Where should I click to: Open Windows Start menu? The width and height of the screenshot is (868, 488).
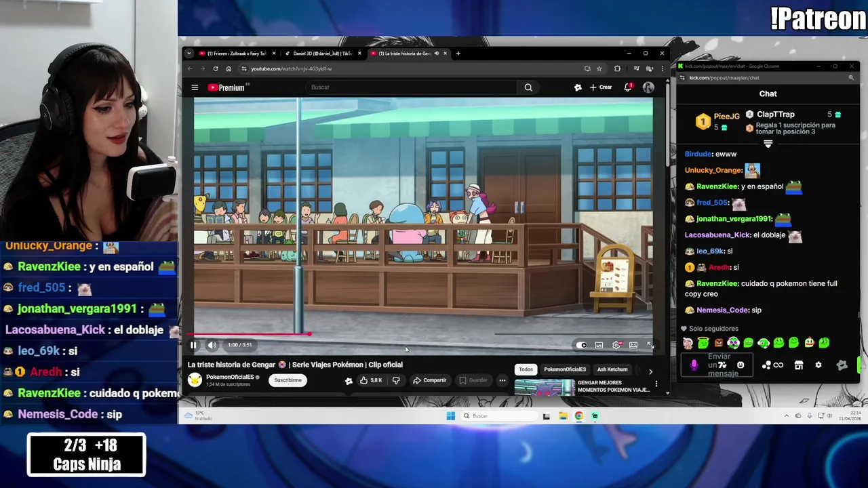coord(451,416)
